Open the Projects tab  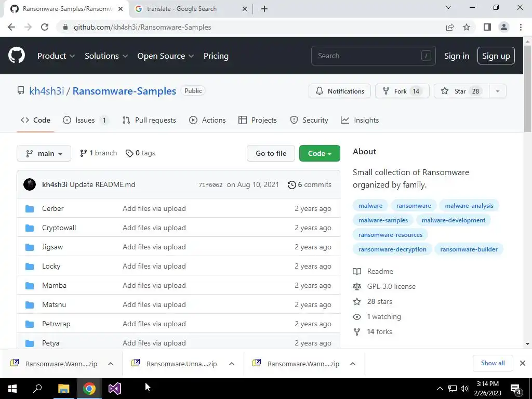click(258, 120)
